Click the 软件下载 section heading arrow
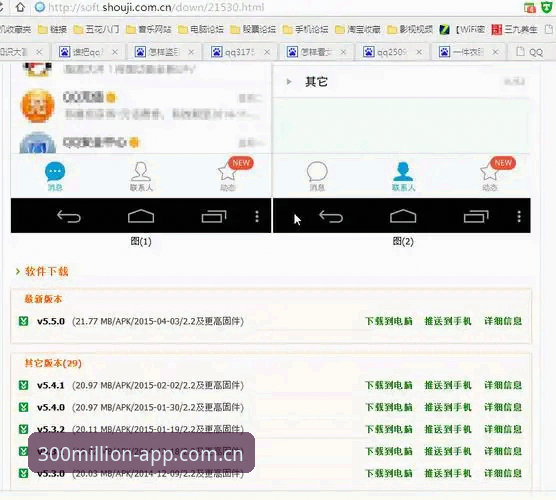The height and width of the screenshot is (500, 556). click(18, 272)
